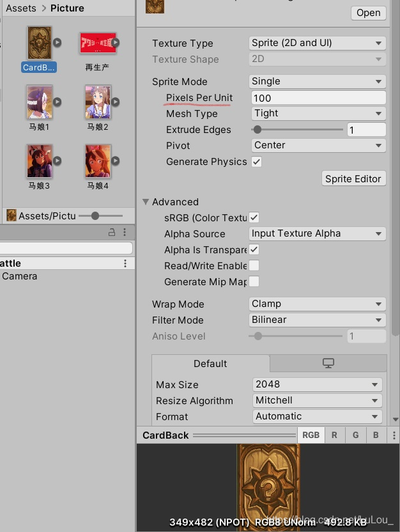Expand the 再生产 asset arrow
400x532 pixels.
point(116,42)
